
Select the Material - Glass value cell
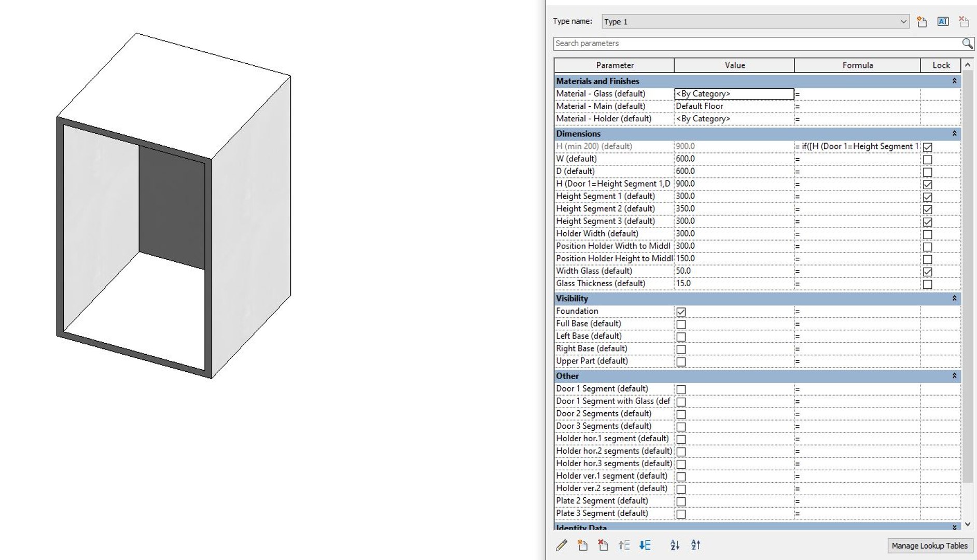point(734,94)
